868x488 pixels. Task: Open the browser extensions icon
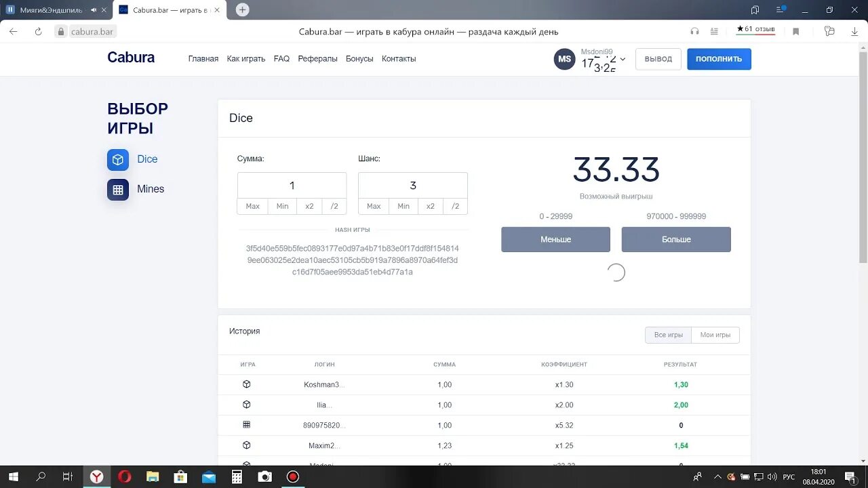pyautogui.click(x=829, y=31)
